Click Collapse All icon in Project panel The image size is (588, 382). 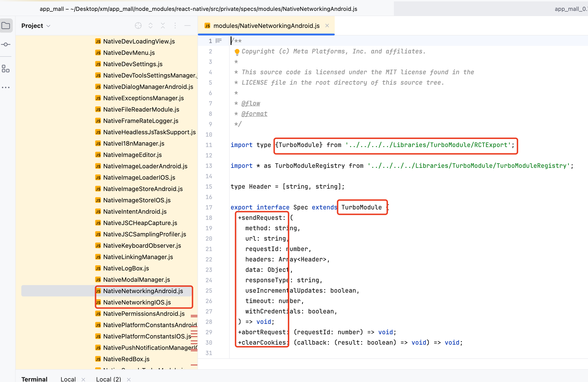pyautogui.click(x=163, y=26)
